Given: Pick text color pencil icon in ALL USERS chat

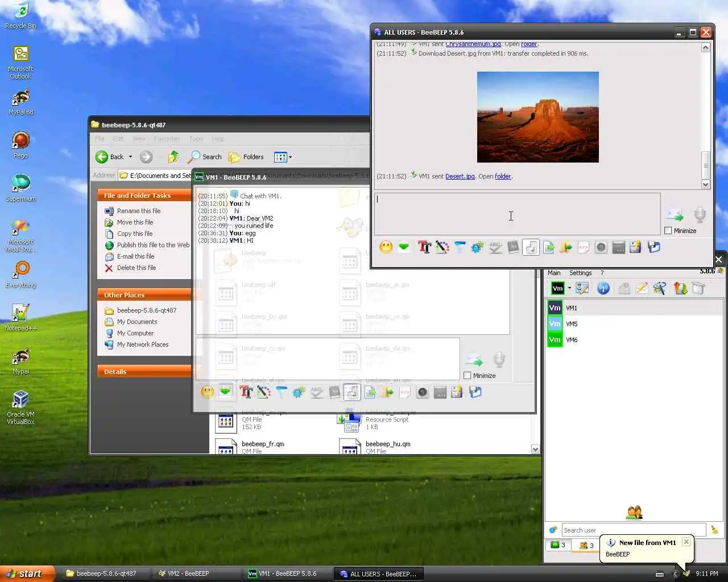Looking at the screenshot, I should point(442,247).
